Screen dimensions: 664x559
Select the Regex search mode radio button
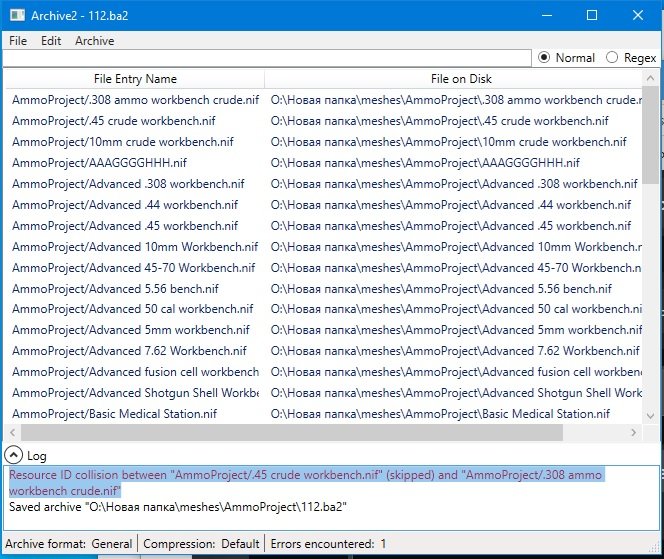[612, 58]
